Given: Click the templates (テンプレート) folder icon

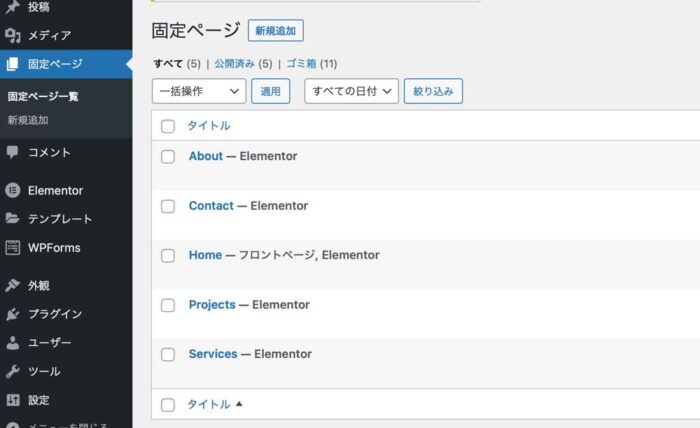Looking at the screenshot, I should click(x=13, y=219).
